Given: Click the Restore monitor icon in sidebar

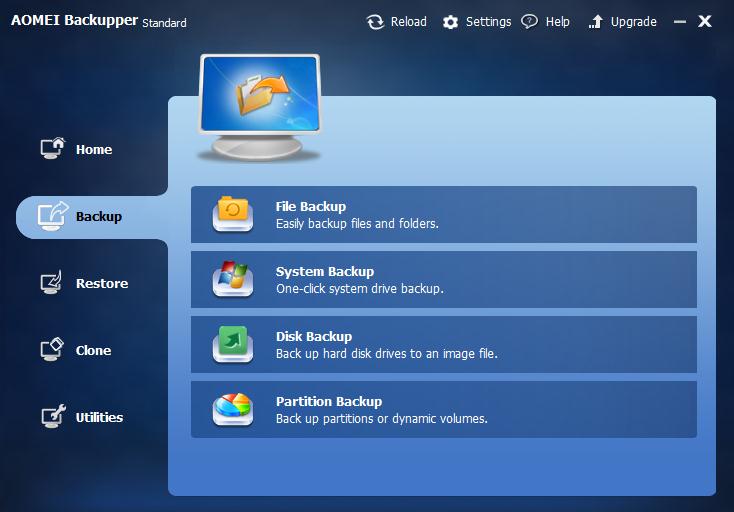Looking at the screenshot, I should (x=51, y=282).
